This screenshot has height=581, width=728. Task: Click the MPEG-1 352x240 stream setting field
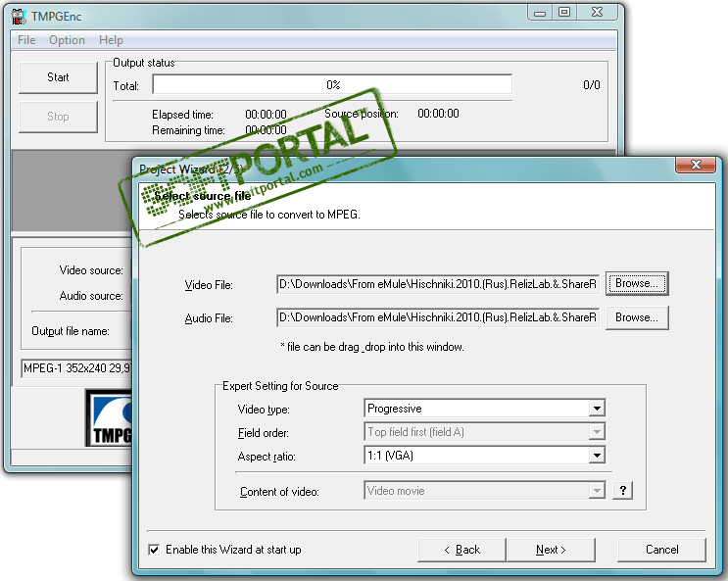[76, 368]
